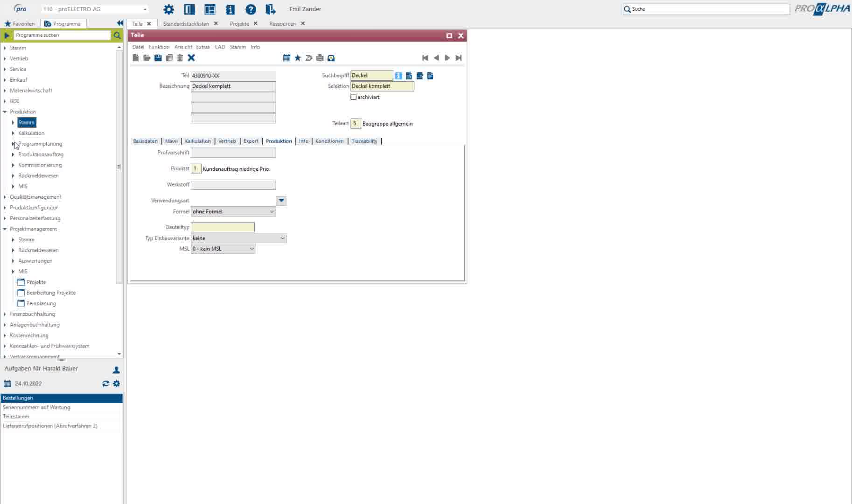Click the sidebar layout icon in top bar
The height and width of the screenshot is (504, 852).
click(x=189, y=9)
